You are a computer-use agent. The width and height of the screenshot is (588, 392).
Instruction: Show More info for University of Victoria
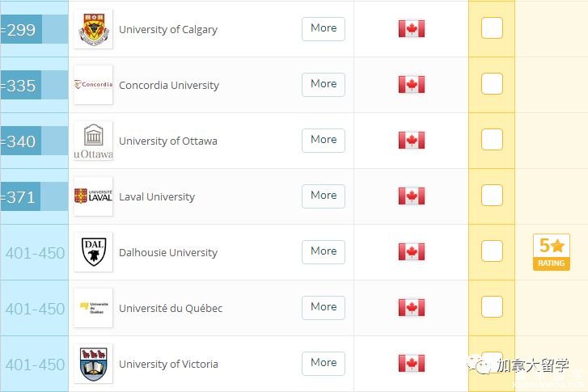coord(324,363)
